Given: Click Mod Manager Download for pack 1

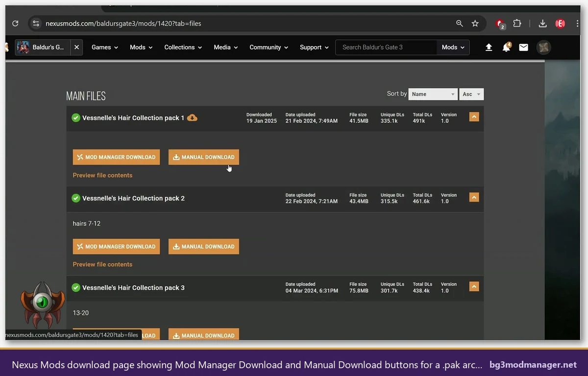Looking at the screenshot, I should point(116,157).
